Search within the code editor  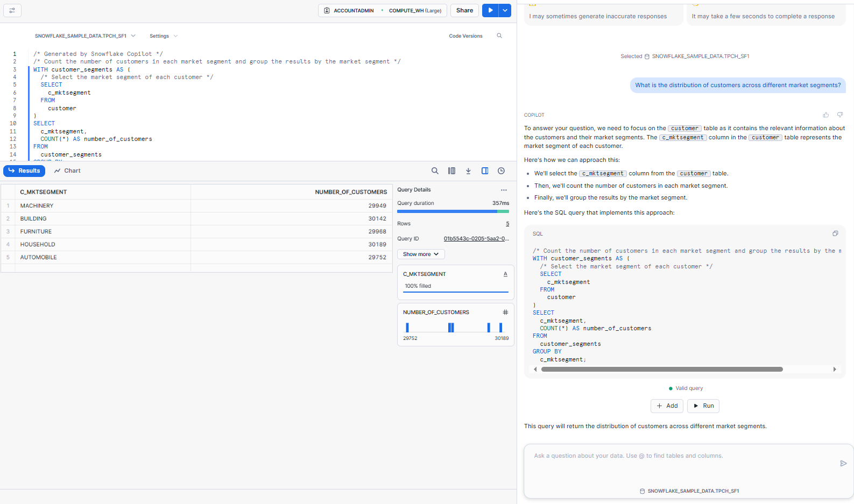[499, 36]
